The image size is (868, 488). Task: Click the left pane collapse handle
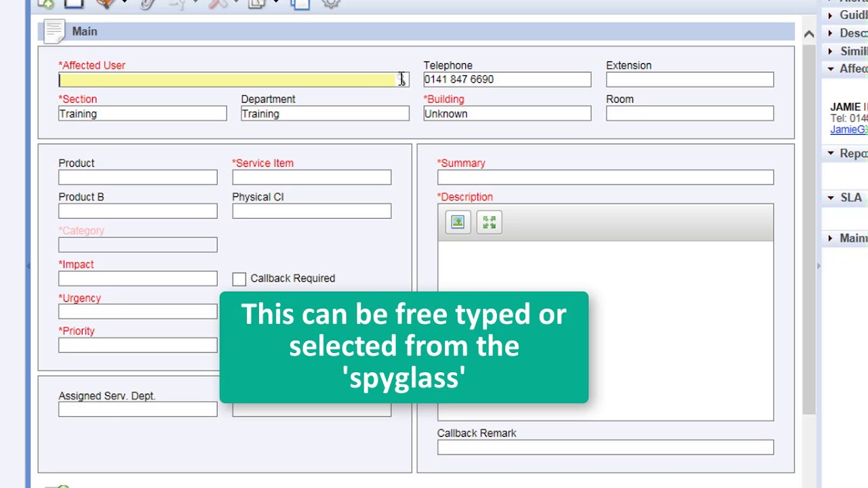pos(28,266)
